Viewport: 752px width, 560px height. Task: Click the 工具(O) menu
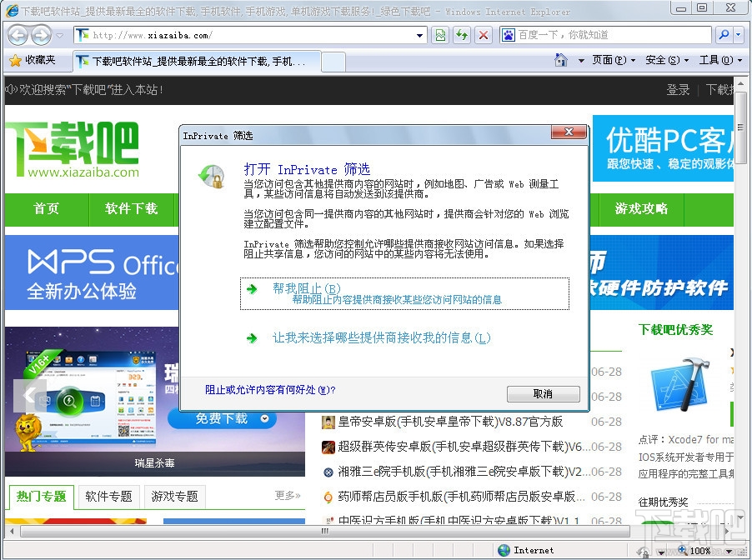click(x=717, y=62)
